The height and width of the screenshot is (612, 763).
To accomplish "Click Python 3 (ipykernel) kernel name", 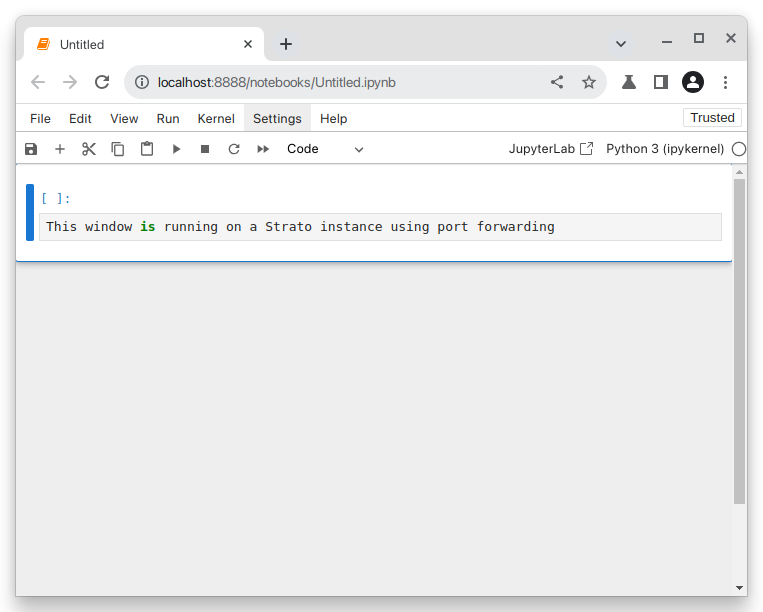I will (x=665, y=149).
